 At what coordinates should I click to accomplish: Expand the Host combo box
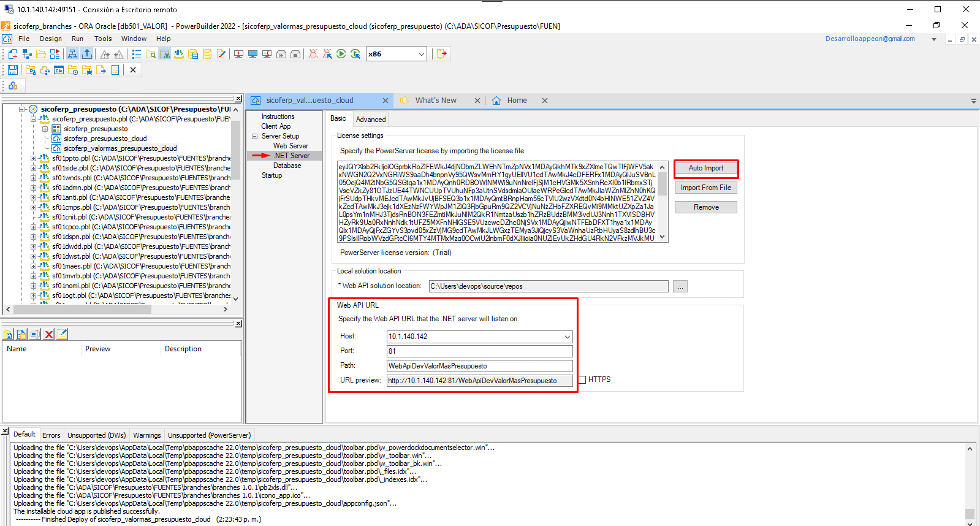568,337
